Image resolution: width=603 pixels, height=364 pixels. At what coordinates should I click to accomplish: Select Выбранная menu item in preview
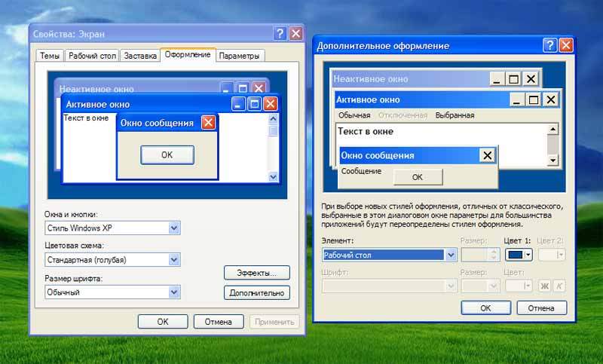[455, 115]
